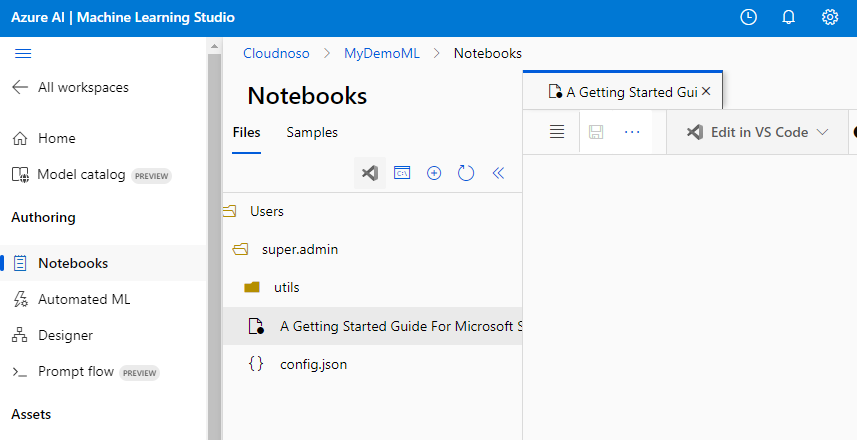Go back to All workspaces
857x440 pixels.
tap(70, 87)
